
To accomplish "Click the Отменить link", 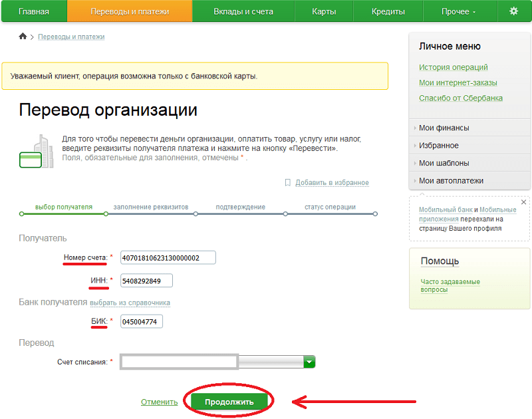I will [159, 402].
